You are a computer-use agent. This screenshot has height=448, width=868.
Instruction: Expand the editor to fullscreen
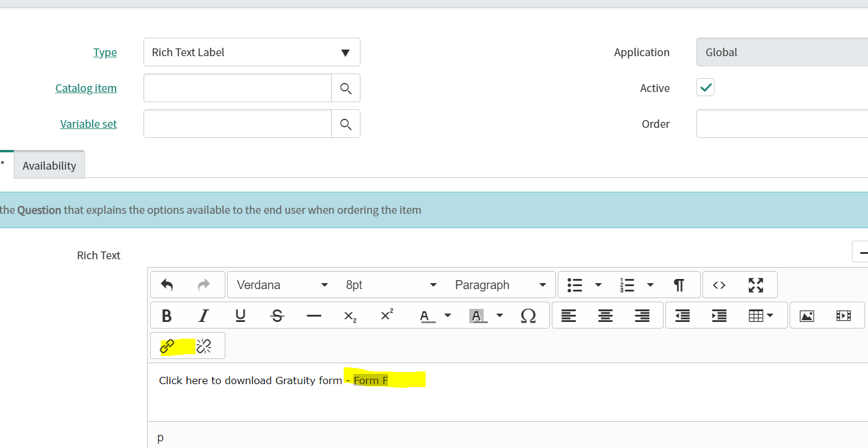[x=756, y=285]
